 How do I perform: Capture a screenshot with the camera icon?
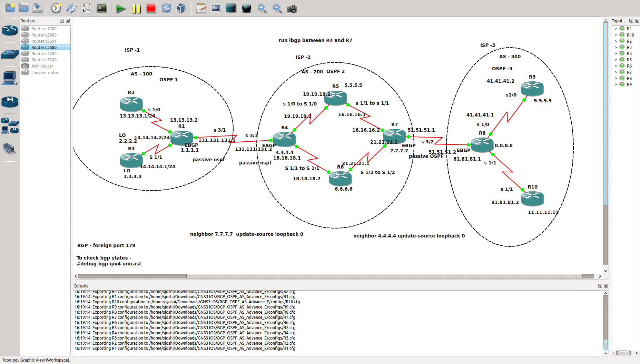[x=292, y=9]
